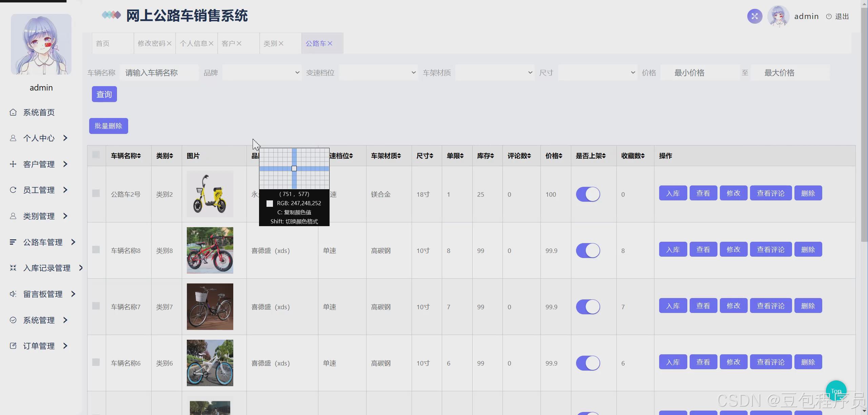Click the 留言板管理 speaker icon in sidebar

(13, 294)
